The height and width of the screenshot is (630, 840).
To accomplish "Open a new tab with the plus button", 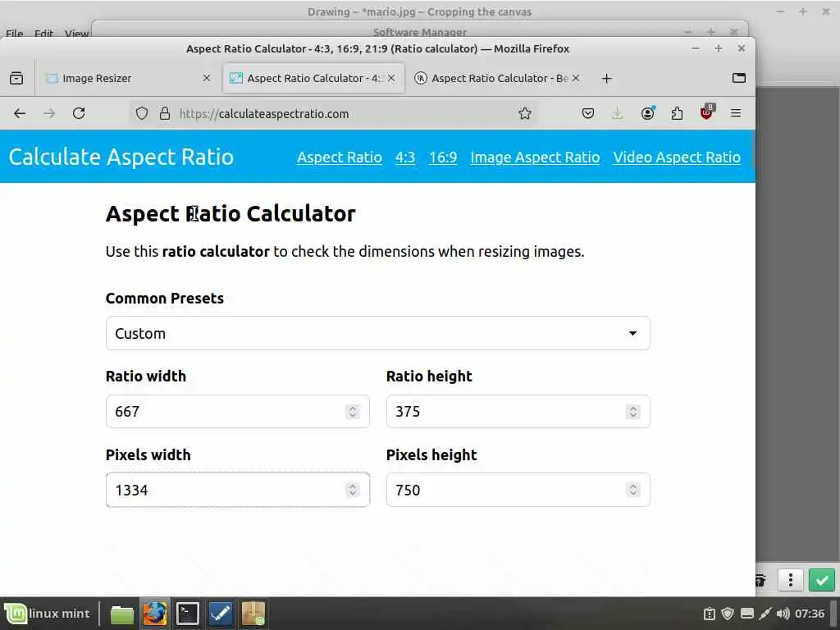I will tap(606, 79).
